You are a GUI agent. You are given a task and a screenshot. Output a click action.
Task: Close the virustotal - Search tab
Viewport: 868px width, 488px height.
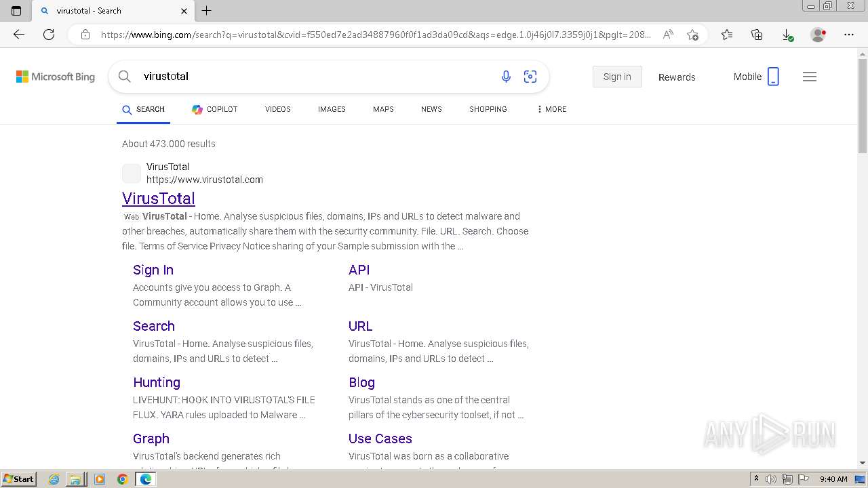pos(184,11)
